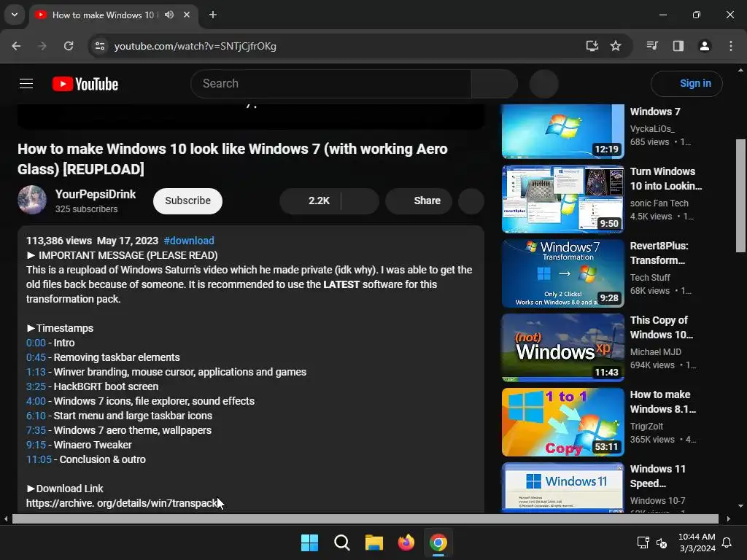Viewport: 747px width, 560px height.
Task: Open the Chrome profile icon
Action: click(705, 46)
